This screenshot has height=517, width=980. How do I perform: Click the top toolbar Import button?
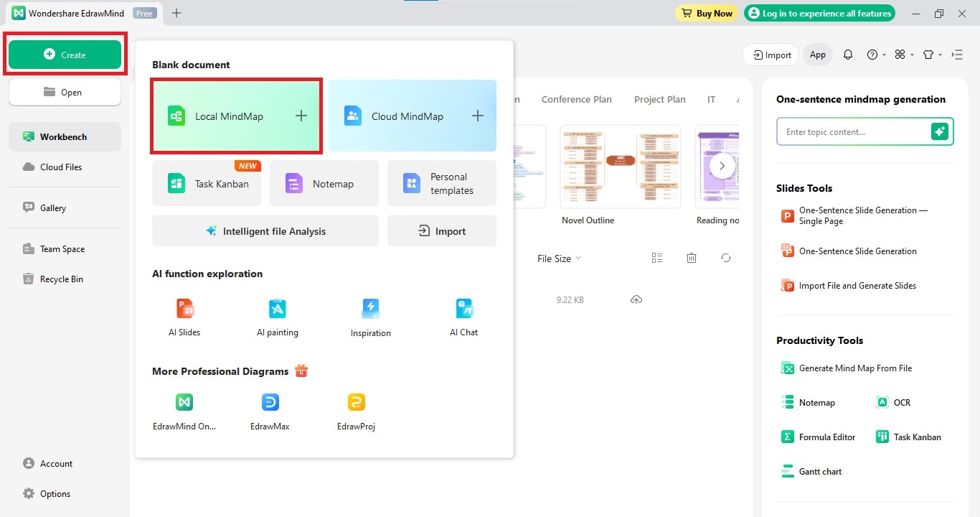point(771,55)
